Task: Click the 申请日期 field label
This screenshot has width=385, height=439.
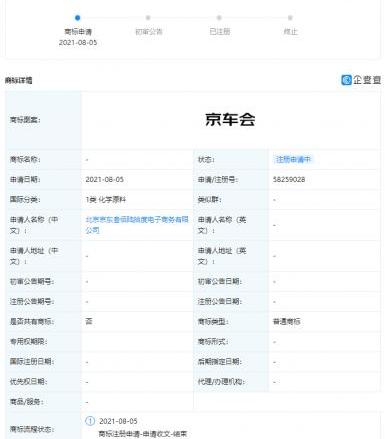Action: pos(25,179)
